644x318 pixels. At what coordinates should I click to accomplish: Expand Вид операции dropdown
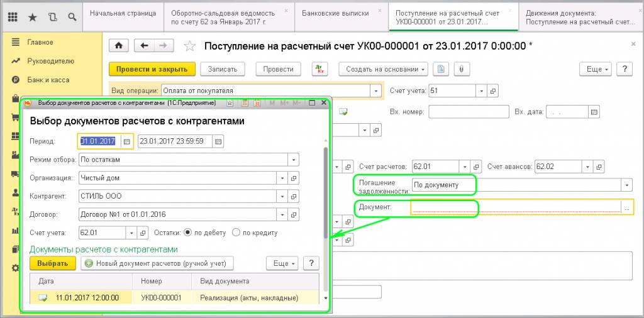[375, 90]
